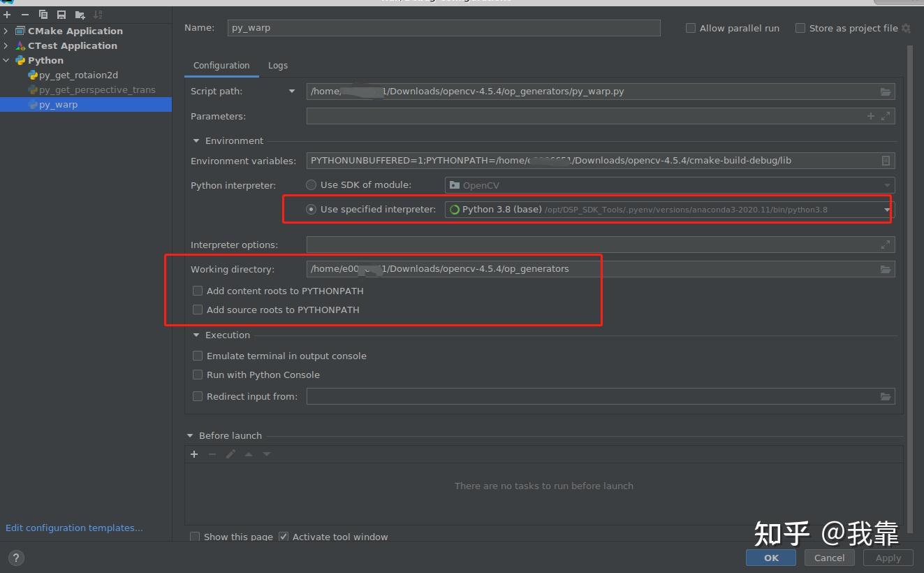Add a new run configuration

7,15
